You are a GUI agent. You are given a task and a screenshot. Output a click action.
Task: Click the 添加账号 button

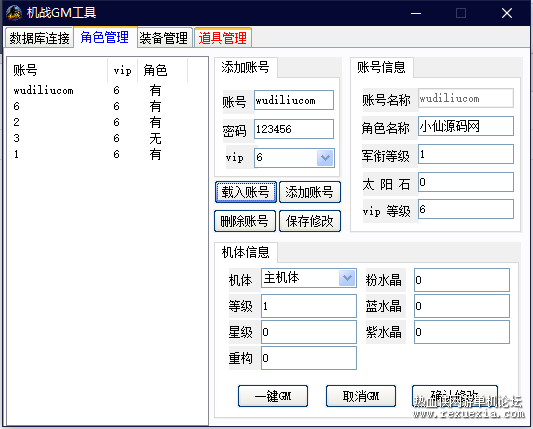(x=310, y=192)
